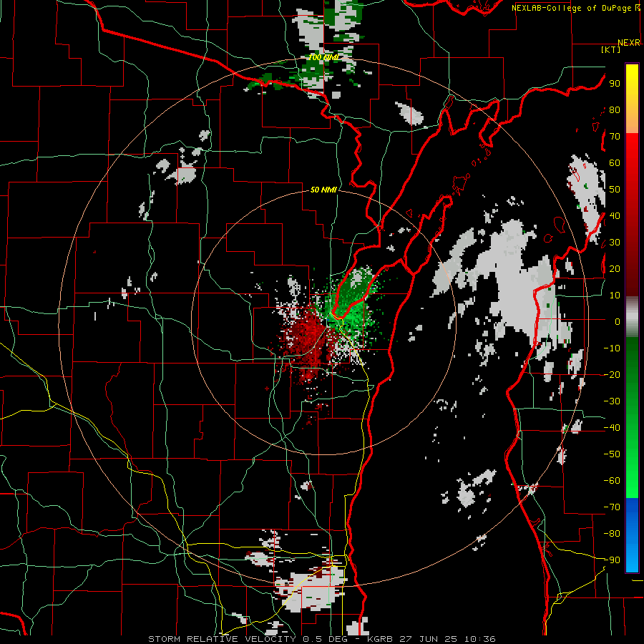
Task: Click the 0.5 DEG elevation text
Action: [325, 639]
